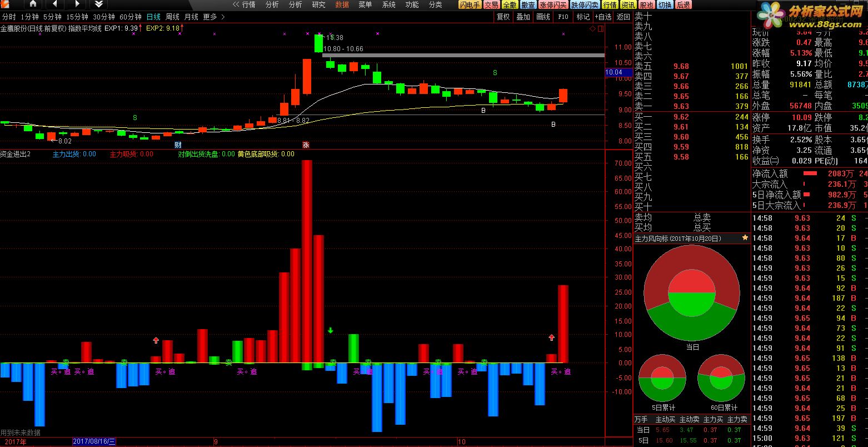Toggle 复权 price adjustment
Screen dimensions: 868x447
click(503, 17)
